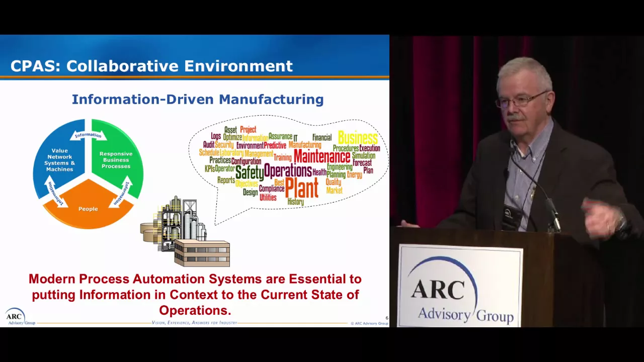
Task: Click the orange word 'Energy'
Action: pos(355,175)
